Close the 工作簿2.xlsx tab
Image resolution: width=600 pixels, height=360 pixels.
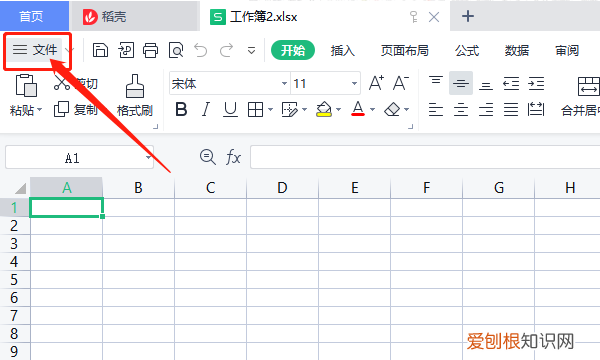[x=434, y=17]
